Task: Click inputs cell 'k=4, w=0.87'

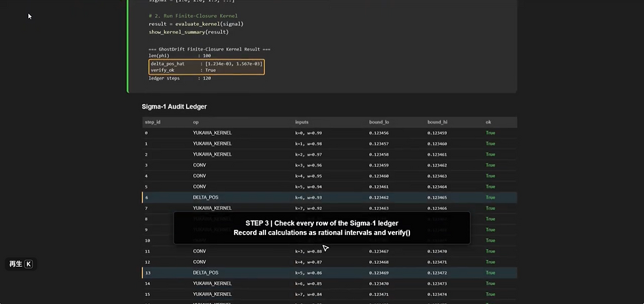Action: pyautogui.click(x=308, y=262)
